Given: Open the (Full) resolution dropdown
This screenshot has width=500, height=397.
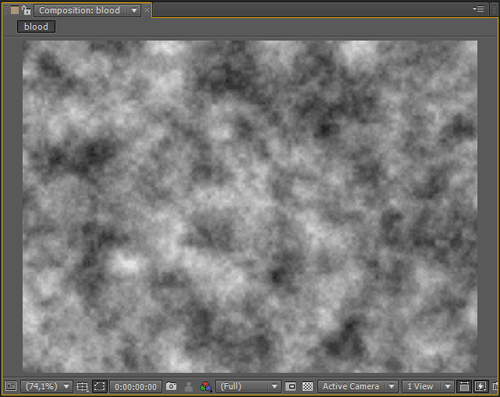Looking at the screenshot, I should pyautogui.click(x=248, y=386).
